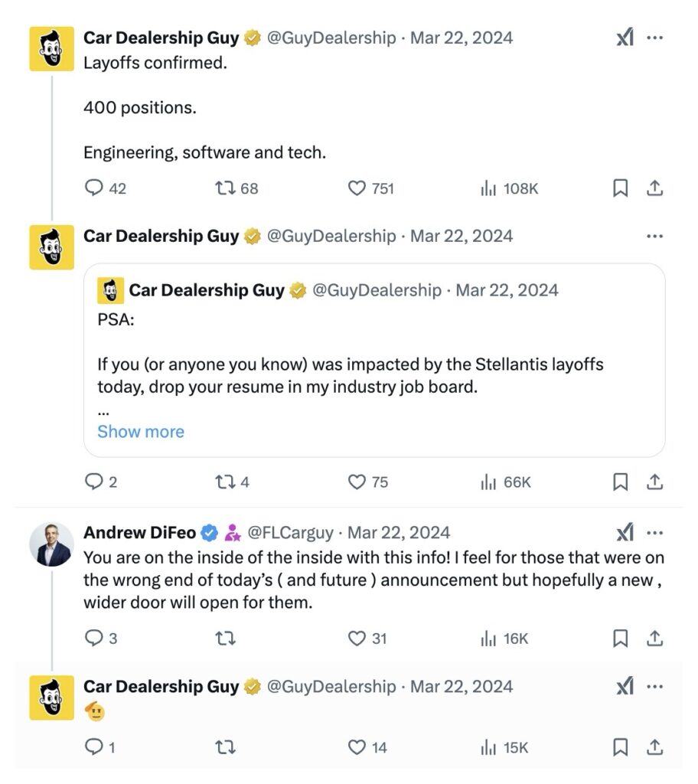698x784 pixels.
Task: Bookmark Andrew DiFeo's reply
Action: (x=621, y=639)
